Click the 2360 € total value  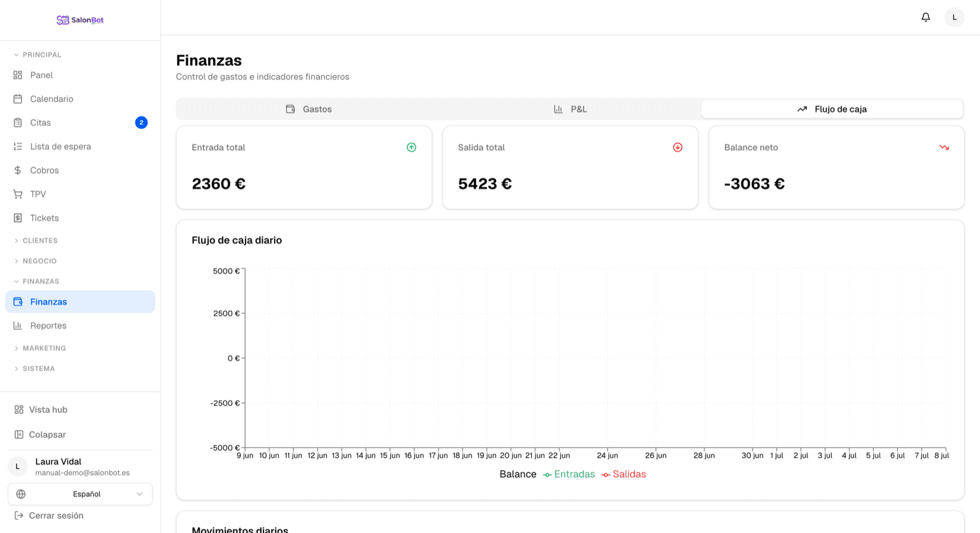(219, 184)
